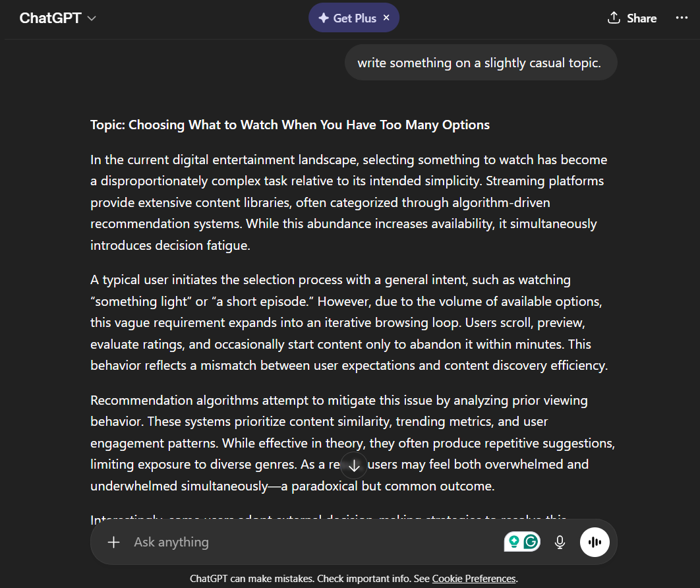Click the Share conversation button
Image resolution: width=700 pixels, height=588 pixels.
(631, 18)
